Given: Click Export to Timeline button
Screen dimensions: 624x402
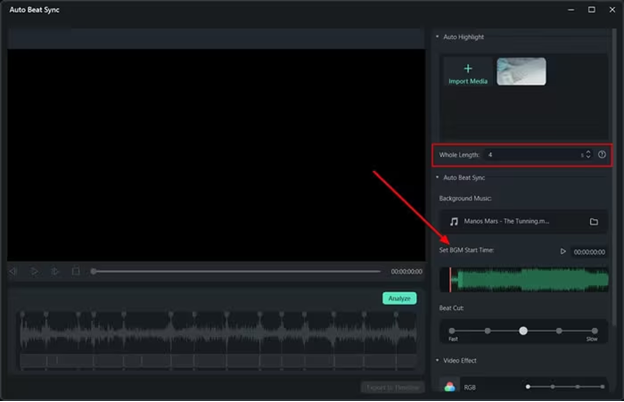Looking at the screenshot, I should tap(392, 387).
